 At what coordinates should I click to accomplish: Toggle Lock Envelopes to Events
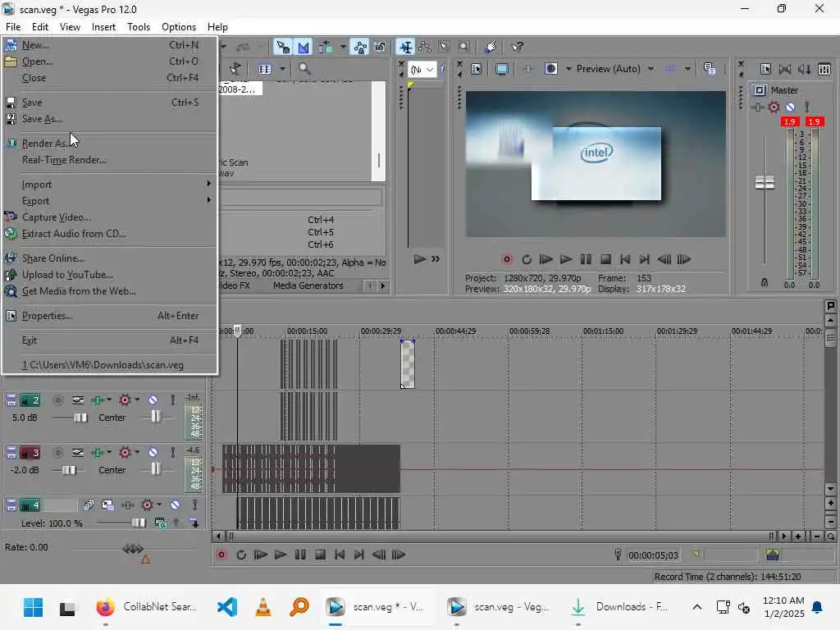tap(360, 47)
